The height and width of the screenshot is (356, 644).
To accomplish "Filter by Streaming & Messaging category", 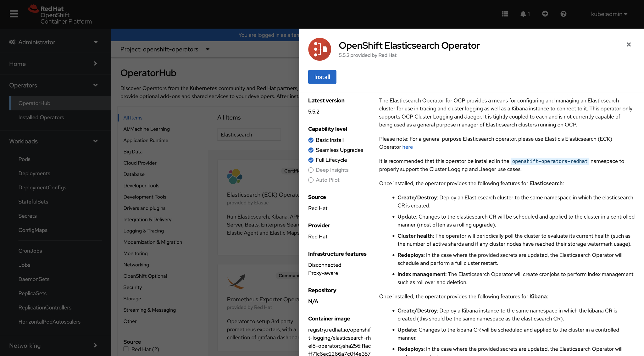I will (x=149, y=310).
